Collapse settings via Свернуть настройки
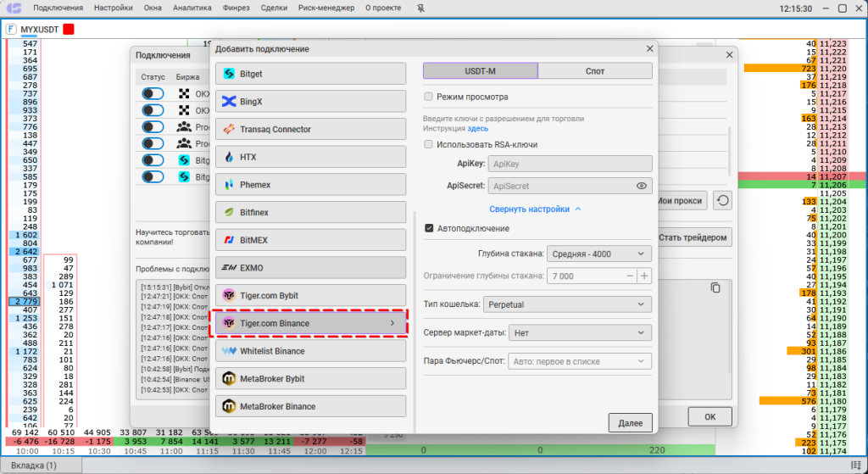868x474 pixels. [535, 209]
